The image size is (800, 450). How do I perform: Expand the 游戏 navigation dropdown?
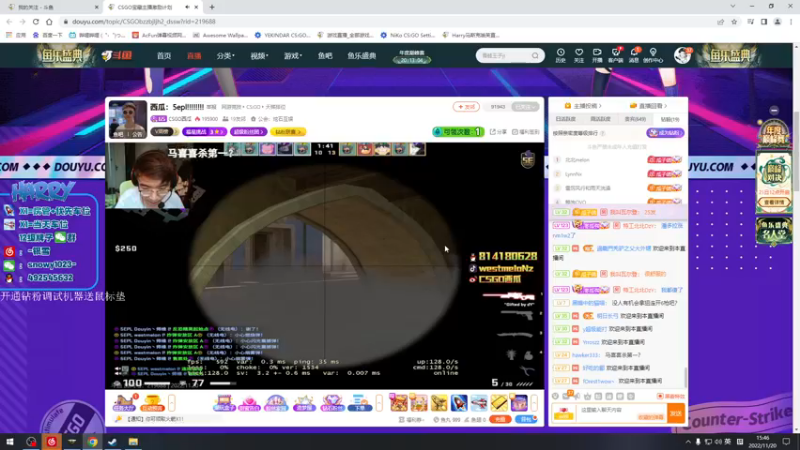(x=293, y=56)
